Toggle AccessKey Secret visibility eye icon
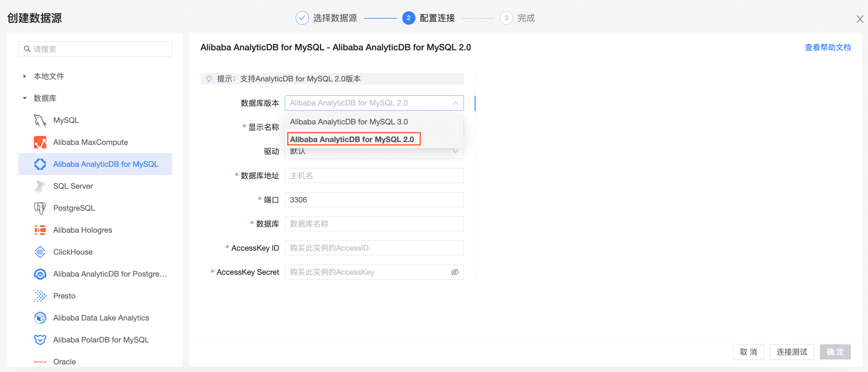 coord(454,272)
